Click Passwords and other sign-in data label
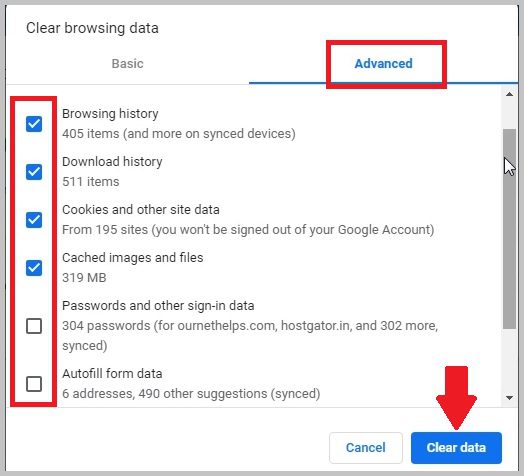This screenshot has width=524, height=476. tap(158, 306)
